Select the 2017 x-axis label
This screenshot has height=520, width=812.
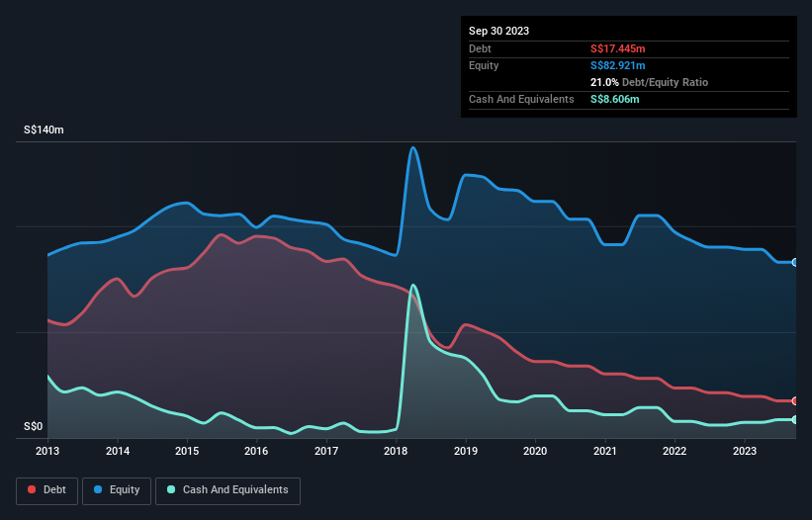point(326,451)
